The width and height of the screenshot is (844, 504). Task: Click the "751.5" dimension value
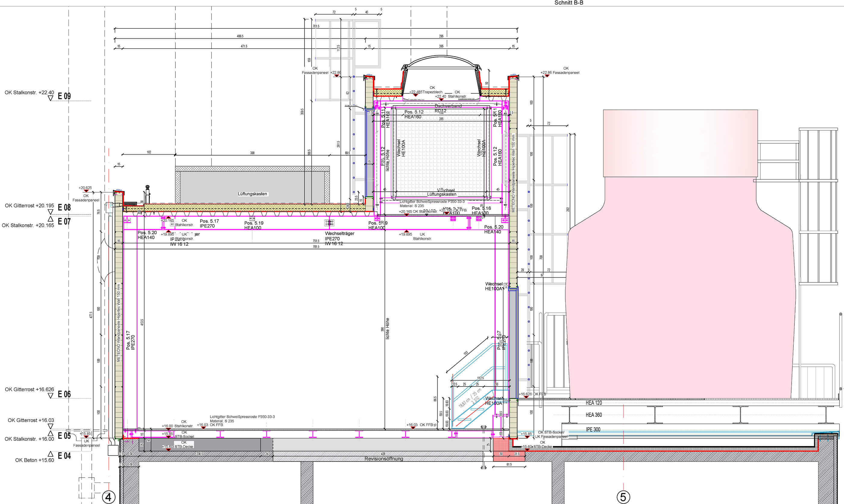[316, 241]
